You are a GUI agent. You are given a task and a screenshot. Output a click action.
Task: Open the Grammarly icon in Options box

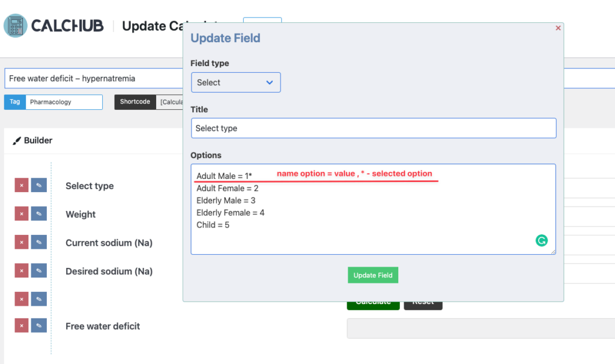tap(542, 240)
